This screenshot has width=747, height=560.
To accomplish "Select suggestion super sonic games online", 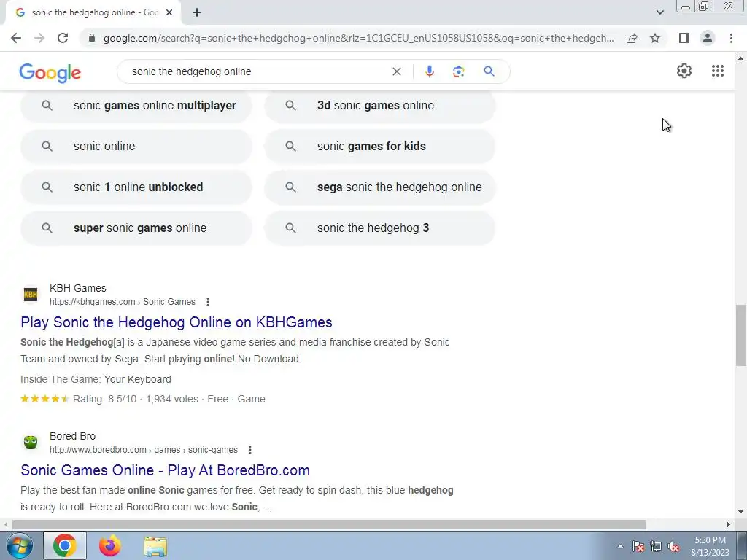I will (136, 228).
